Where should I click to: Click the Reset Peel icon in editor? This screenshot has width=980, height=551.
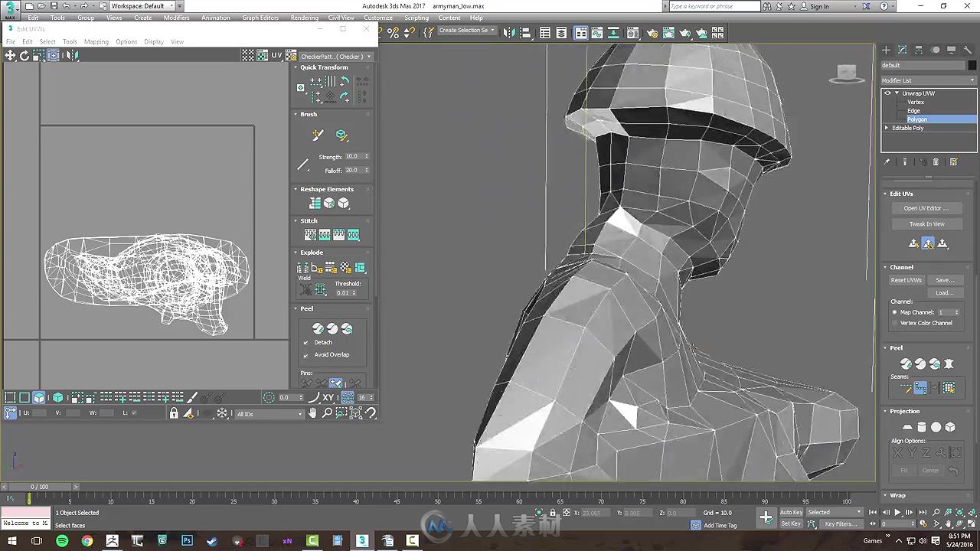[347, 328]
